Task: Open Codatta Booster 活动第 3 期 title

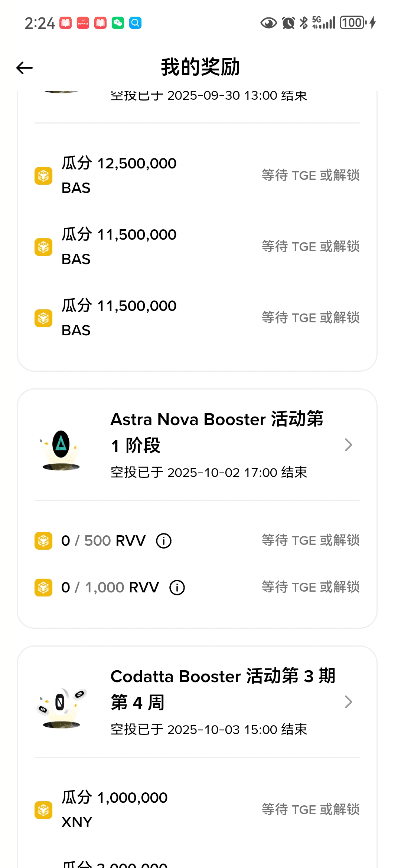Action: [223, 689]
